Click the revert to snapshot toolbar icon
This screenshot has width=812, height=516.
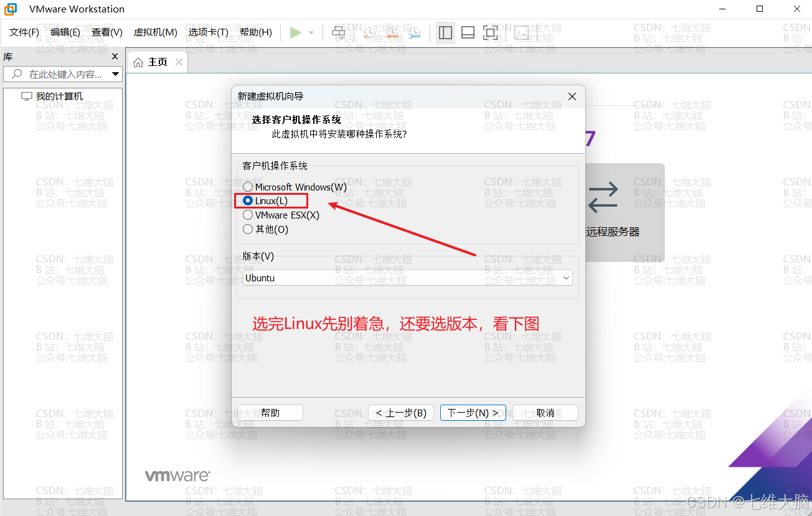click(392, 32)
